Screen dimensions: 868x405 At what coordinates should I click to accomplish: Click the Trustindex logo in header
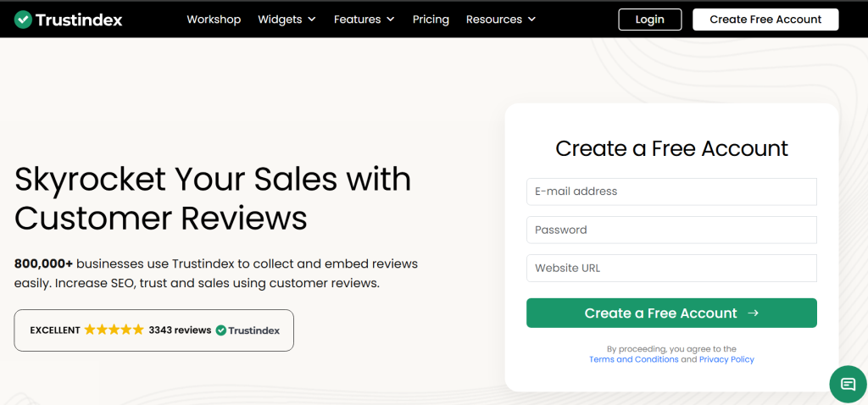[68, 19]
